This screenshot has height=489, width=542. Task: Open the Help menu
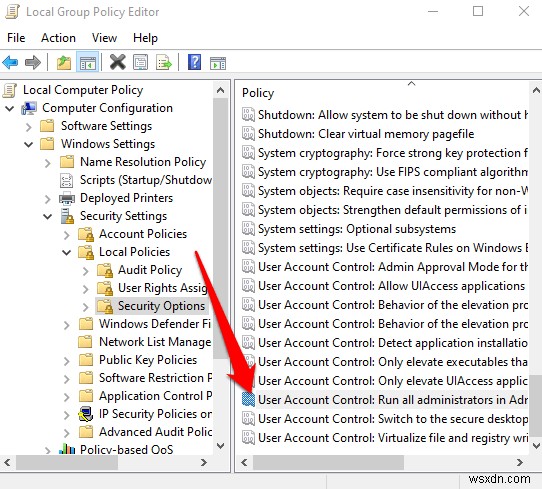pyautogui.click(x=145, y=38)
